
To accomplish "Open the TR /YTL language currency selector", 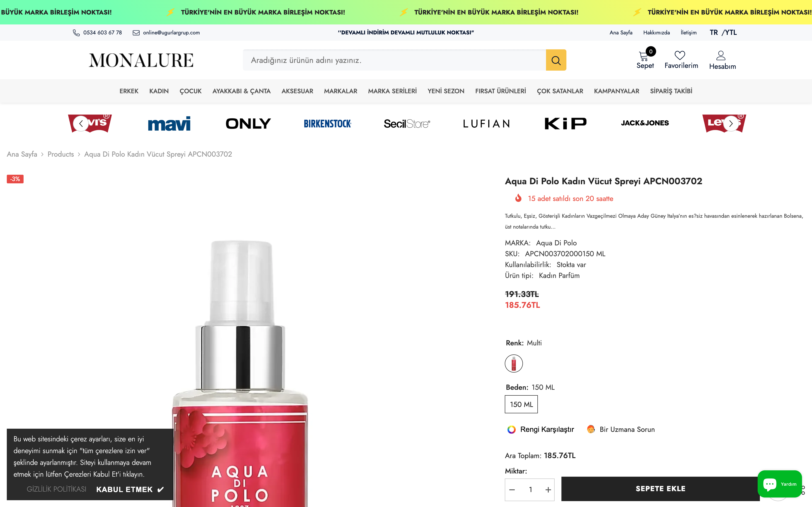I will (723, 33).
